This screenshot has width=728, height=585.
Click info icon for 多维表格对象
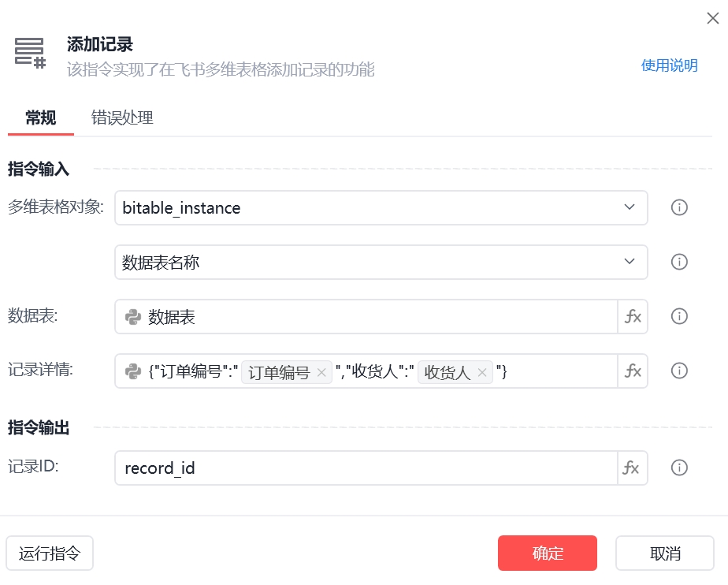point(678,207)
